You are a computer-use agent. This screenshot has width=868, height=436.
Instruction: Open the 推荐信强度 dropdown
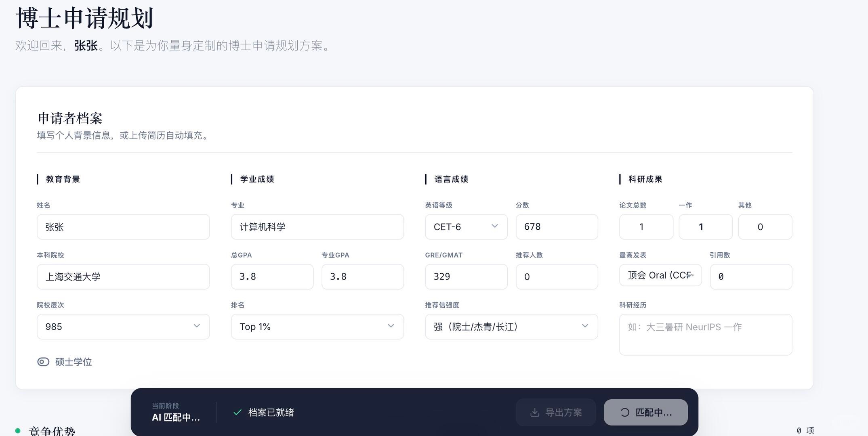(x=511, y=327)
